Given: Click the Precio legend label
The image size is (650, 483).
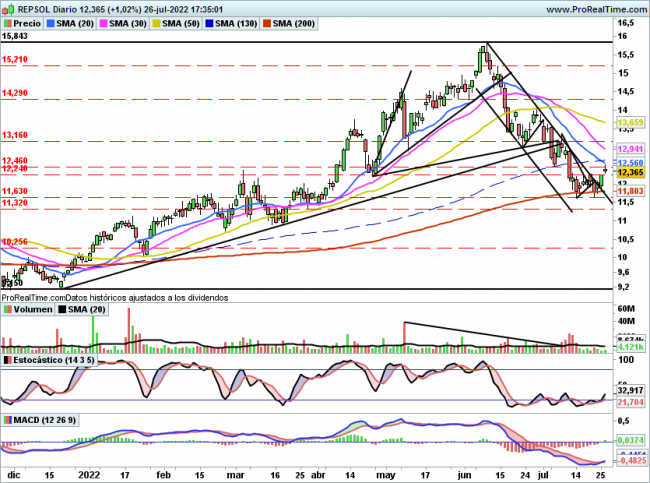Looking at the screenshot, I should [x=23, y=24].
